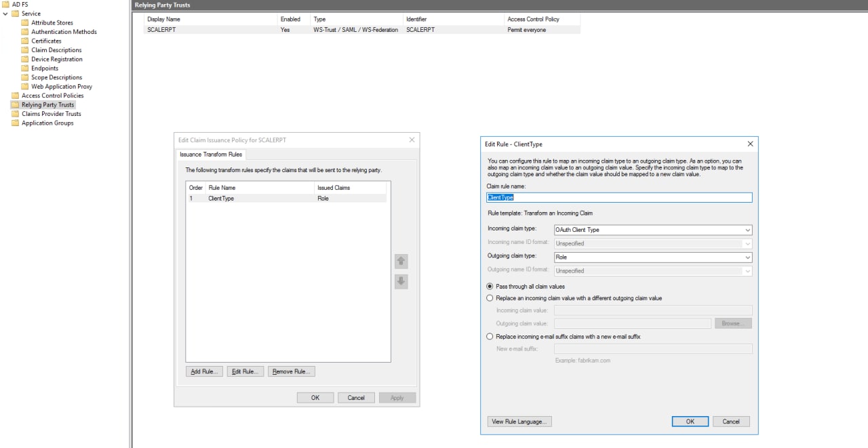The height and width of the screenshot is (448, 868).
Task: Select Replace incoming e-mail suffix option
Action: 490,337
